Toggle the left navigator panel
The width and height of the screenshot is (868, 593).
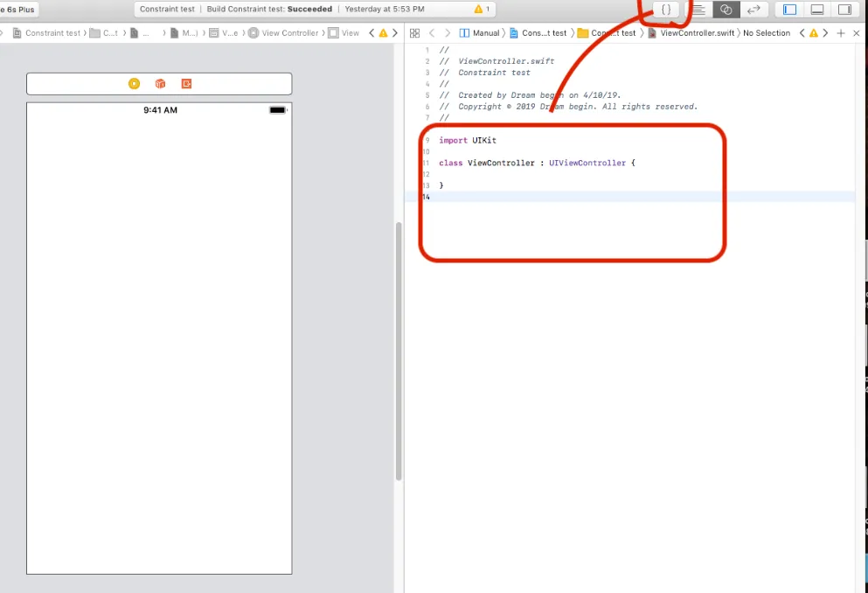[x=789, y=10]
